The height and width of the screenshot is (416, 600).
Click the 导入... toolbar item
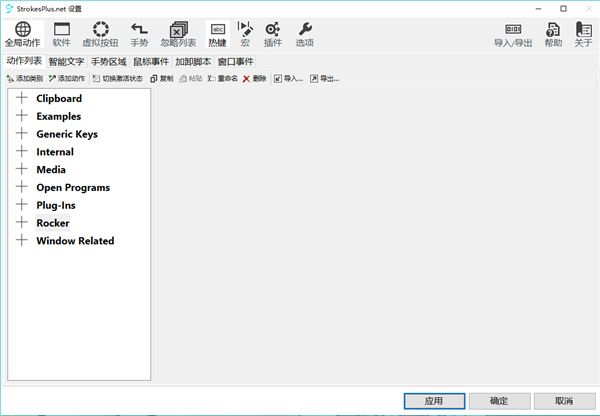(289, 78)
